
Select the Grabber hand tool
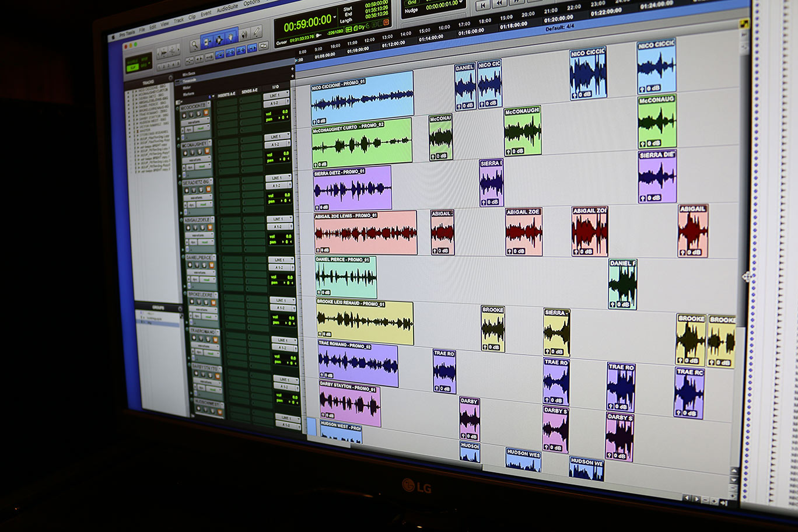coord(231,37)
